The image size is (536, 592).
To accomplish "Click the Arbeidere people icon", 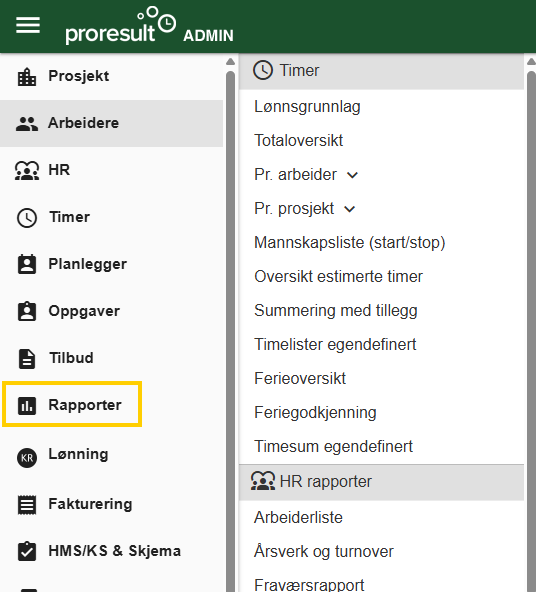I will pos(27,124).
